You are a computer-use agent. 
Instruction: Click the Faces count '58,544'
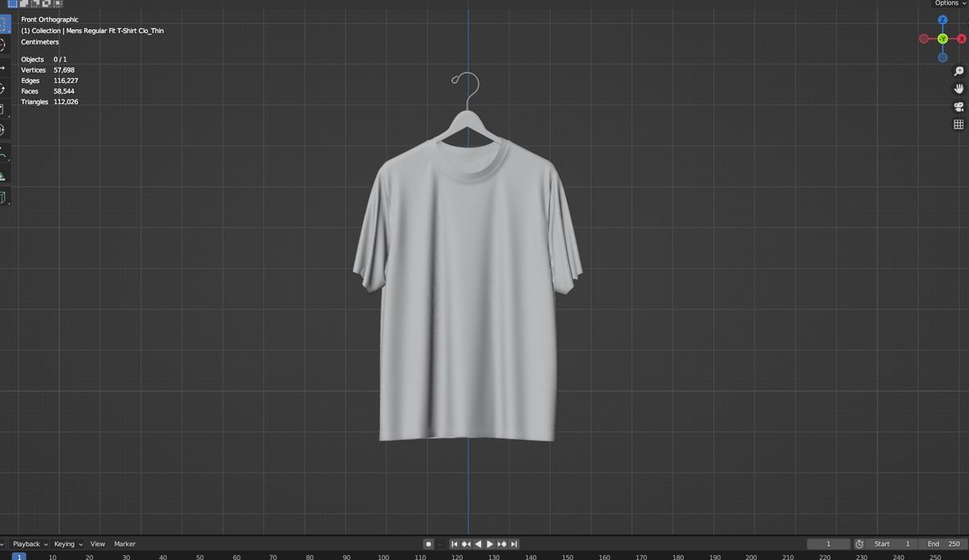click(64, 91)
